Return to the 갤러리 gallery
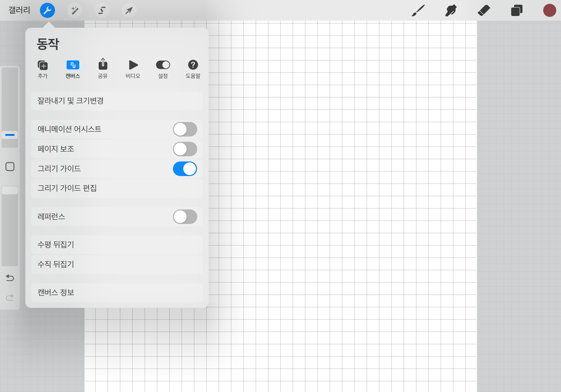The width and height of the screenshot is (561, 392). coord(19,10)
